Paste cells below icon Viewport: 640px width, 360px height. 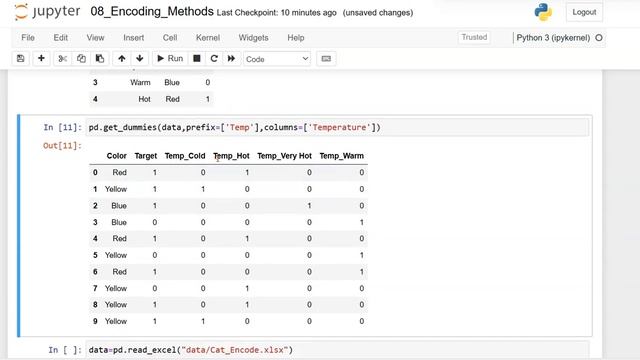(100, 59)
